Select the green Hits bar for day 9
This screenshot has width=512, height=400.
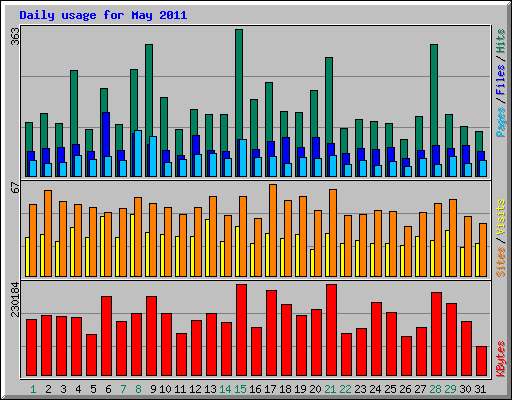click(x=149, y=90)
